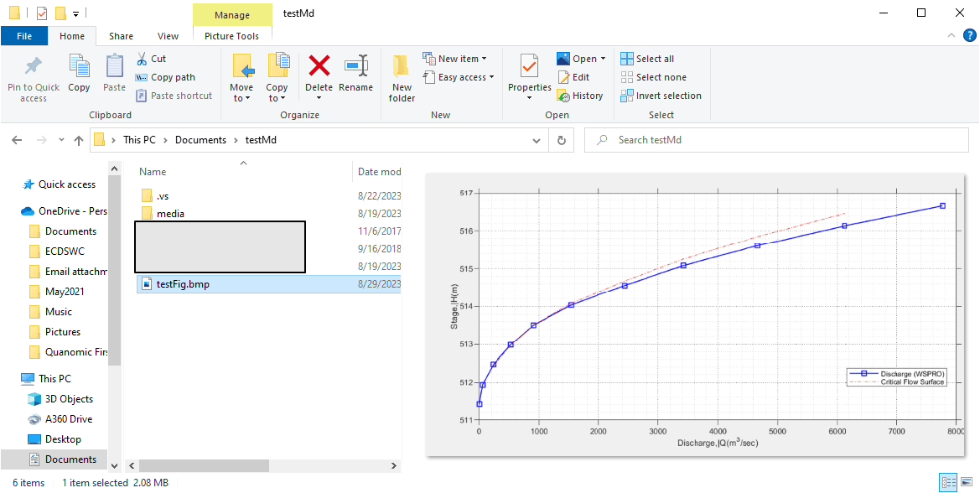Click the Pin to Quick access icon
This screenshot has width=980, height=493.
click(x=33, y=67)
